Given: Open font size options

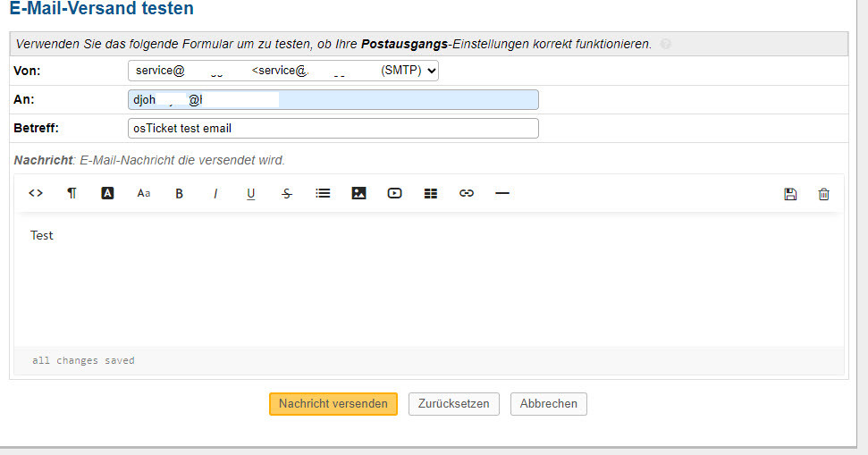Looking at the screenshot, I should (143, 193).
